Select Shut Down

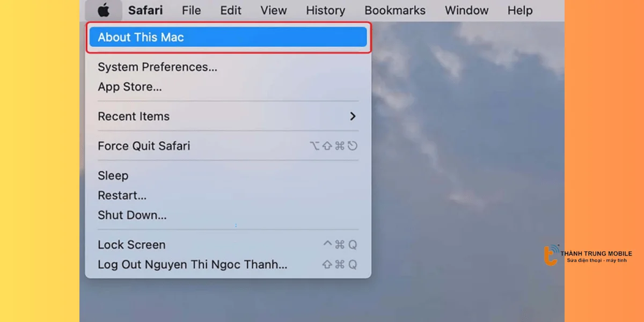(x=132, y=215)
